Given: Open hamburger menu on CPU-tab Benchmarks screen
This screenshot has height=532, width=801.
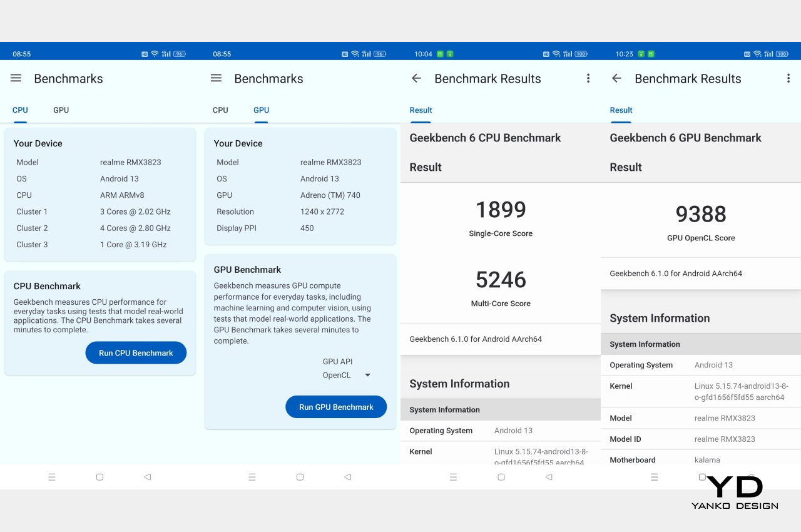Looking at the screenshot, I should pos(16,78).
